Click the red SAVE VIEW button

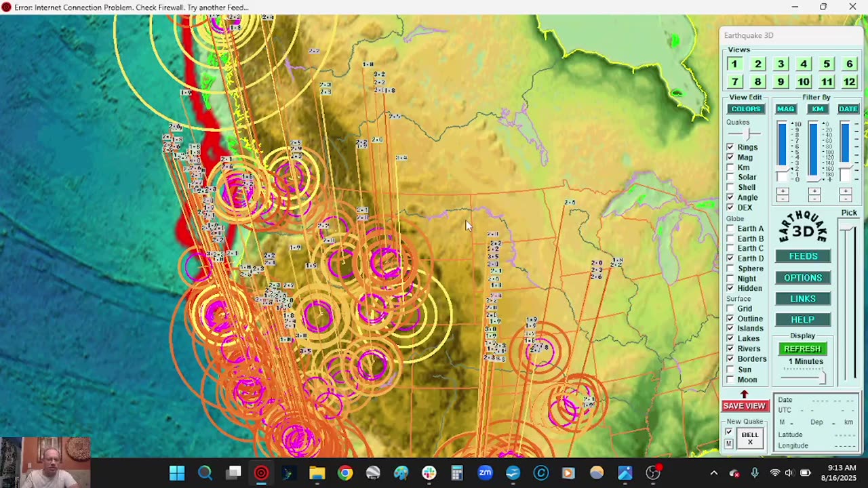tap(744, 406)
